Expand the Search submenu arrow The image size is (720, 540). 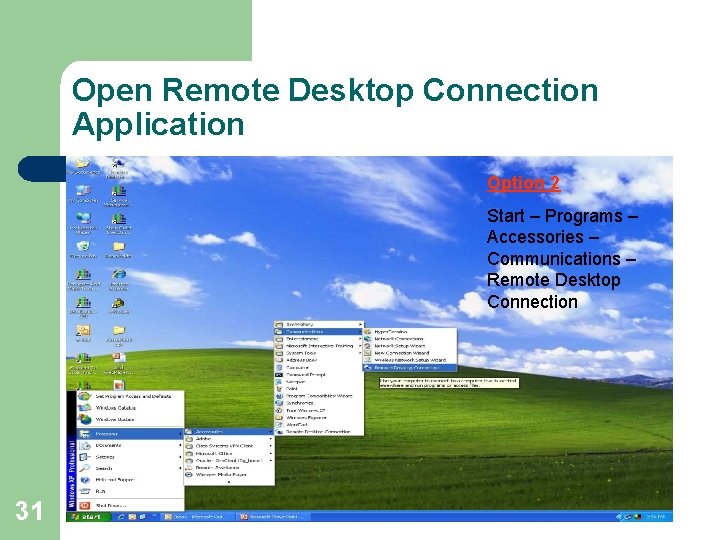click(180, 468)
